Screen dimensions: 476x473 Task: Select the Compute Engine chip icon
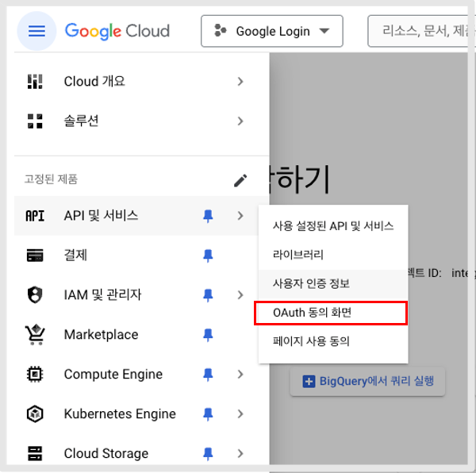pos(35,374)
